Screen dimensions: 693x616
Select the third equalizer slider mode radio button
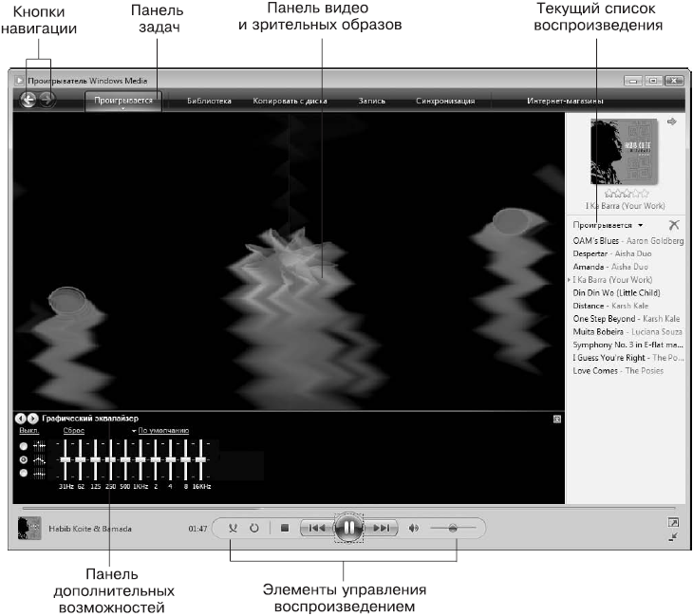pyautogui.click(x=24, y=473)
